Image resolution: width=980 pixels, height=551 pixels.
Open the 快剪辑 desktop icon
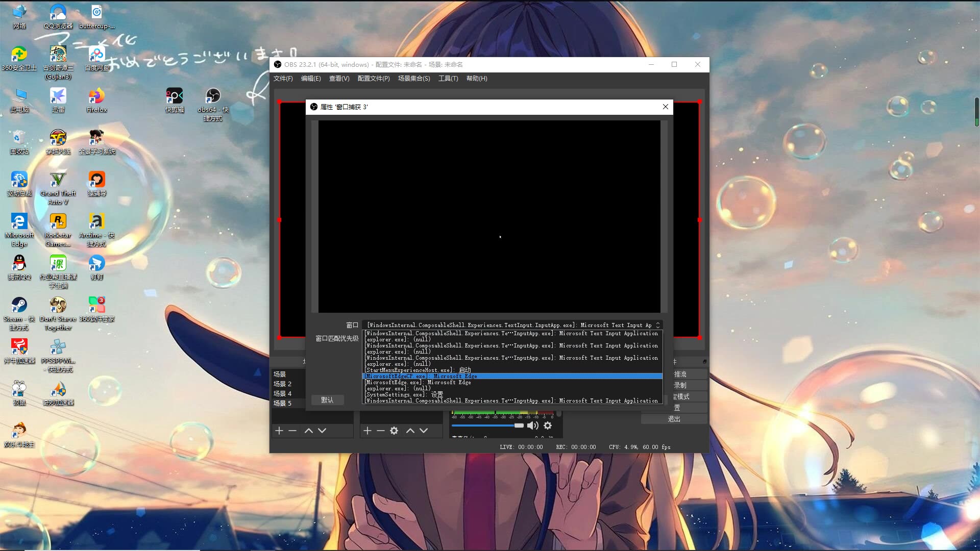(x=175, y=101)
